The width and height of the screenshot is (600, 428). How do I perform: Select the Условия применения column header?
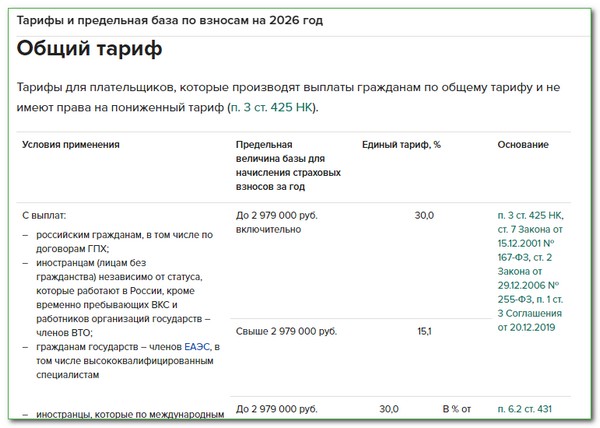point(71,144)
